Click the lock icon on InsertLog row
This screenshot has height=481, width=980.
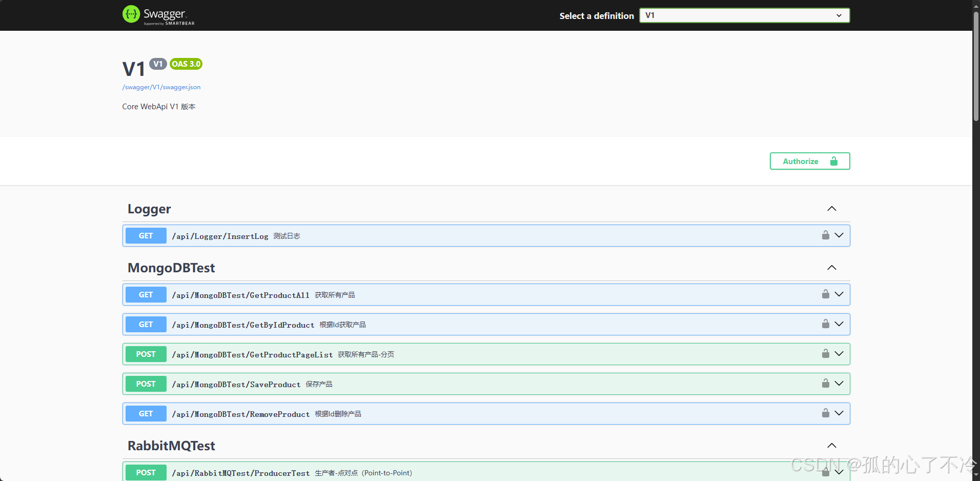(x=825, y=235)
